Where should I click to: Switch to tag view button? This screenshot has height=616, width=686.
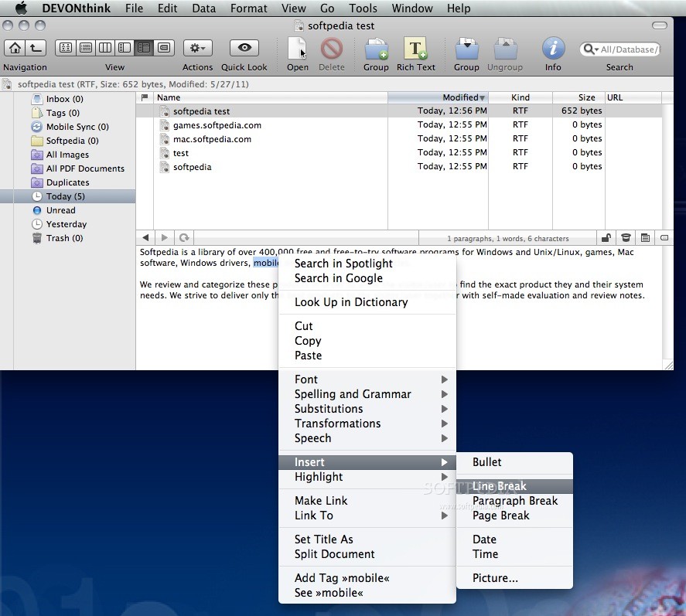[164, 48]
